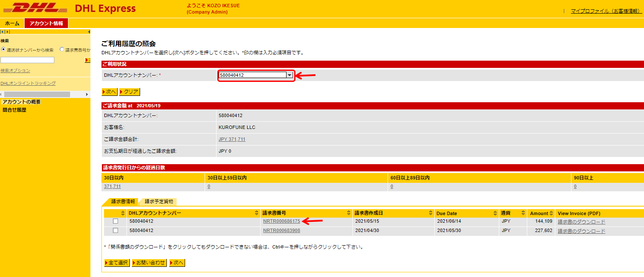
Task: Focus the sidebar search text field
Action: pyautogui.click(x=27, y=60)
